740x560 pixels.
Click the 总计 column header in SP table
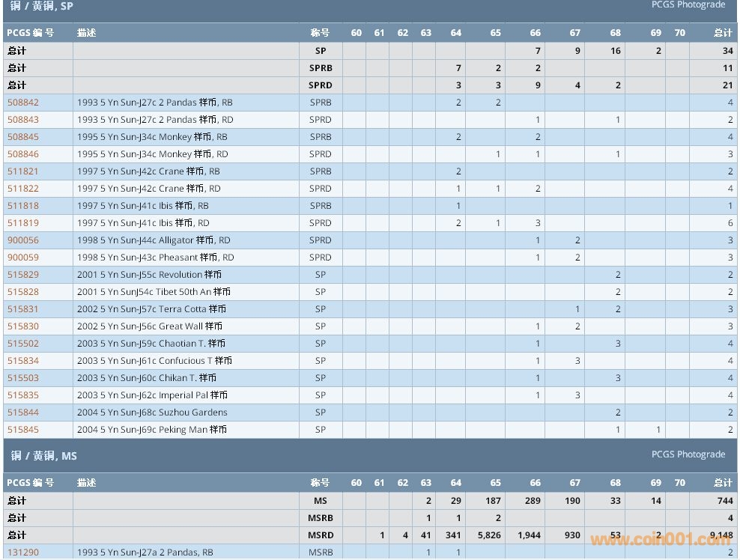click(x=722, y=33)
